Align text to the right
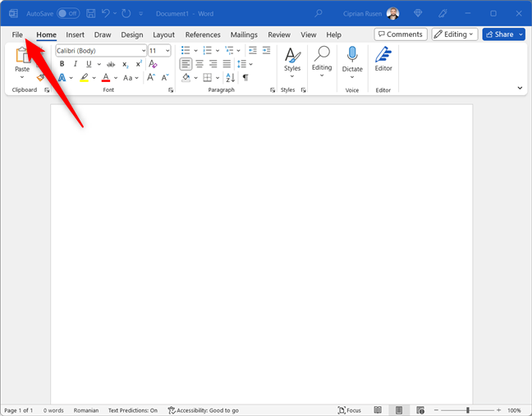The image size is (532, 416). click(213, 64)
